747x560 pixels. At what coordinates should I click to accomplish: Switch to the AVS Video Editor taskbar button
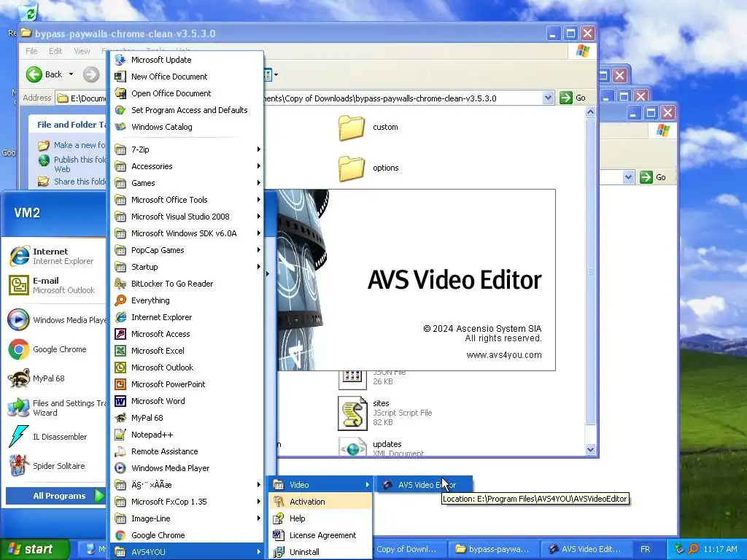(x=585, y=549)
